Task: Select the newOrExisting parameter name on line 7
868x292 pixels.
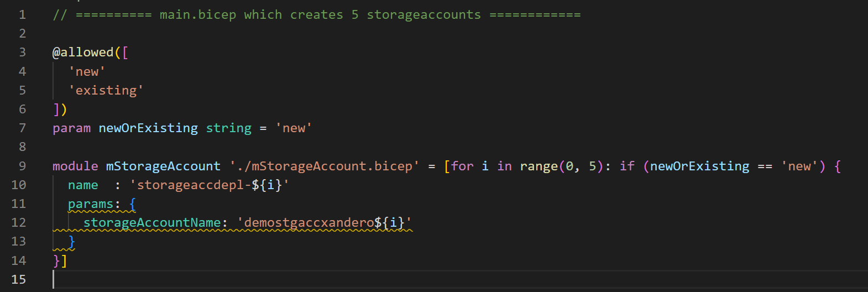Action: 148,128
